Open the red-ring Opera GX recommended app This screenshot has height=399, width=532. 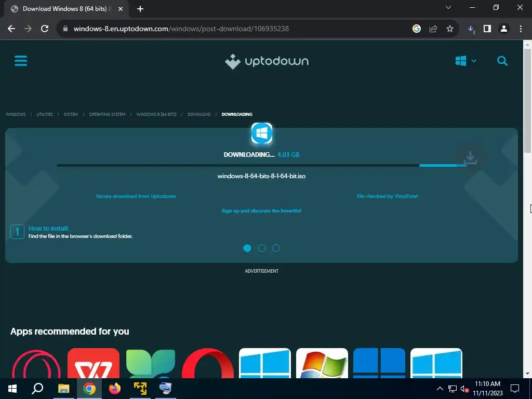36,363
